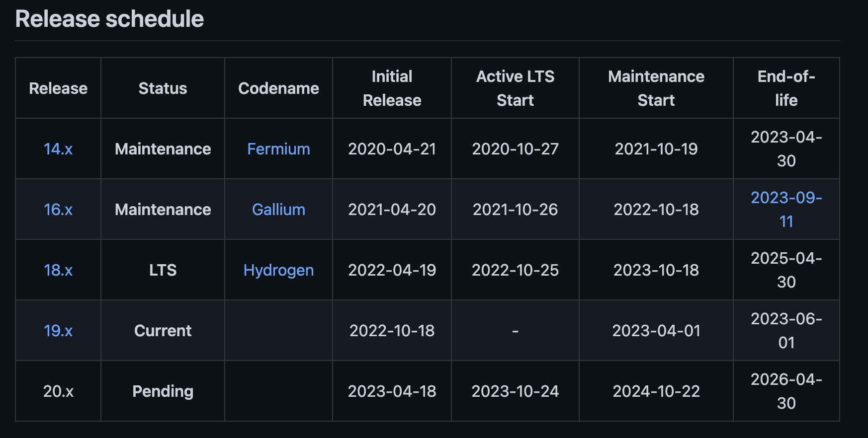Click the 2023-10-24 Active LTS date

[x=515, y=391]
